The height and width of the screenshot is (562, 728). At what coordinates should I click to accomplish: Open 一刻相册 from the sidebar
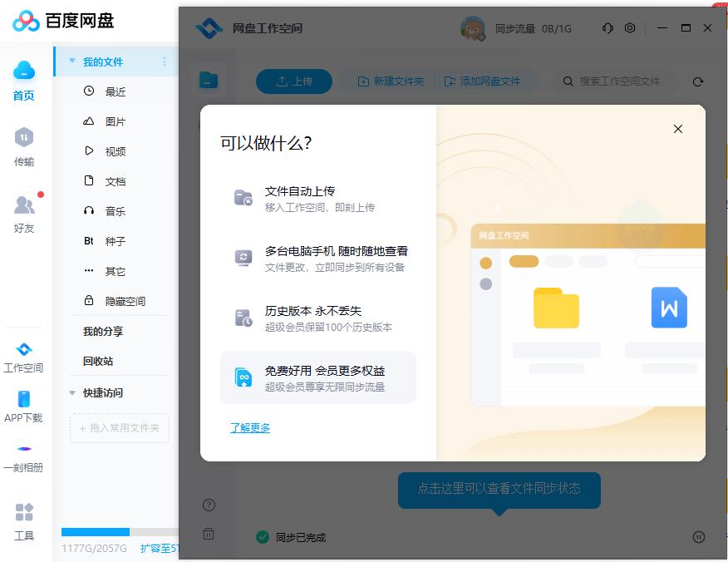(23, 457)
